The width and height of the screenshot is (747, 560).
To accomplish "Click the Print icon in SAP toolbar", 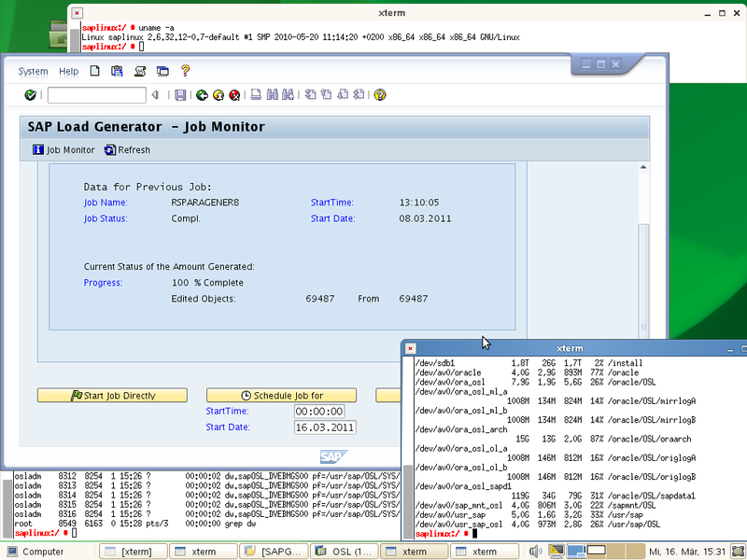I will (256, 95).
